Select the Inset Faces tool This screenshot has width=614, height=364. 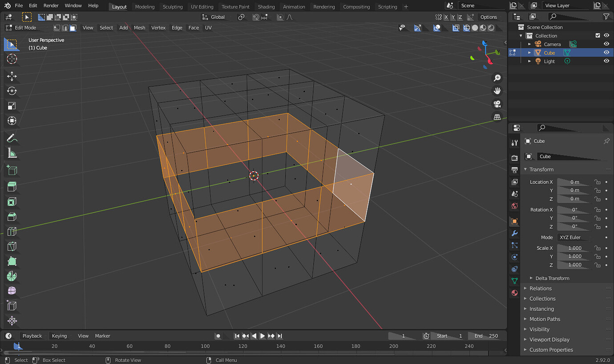point(12,202)
